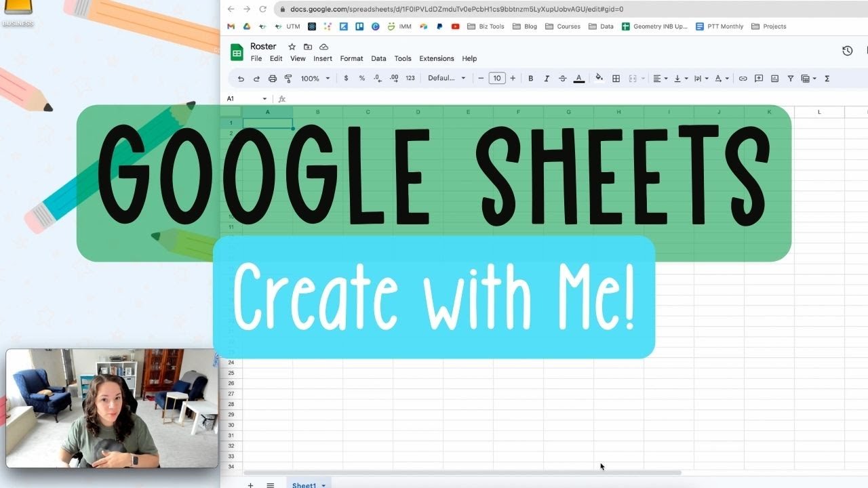Open the Data menu
868x488 pixels.
pyautogui.click(x=378, y=58)
